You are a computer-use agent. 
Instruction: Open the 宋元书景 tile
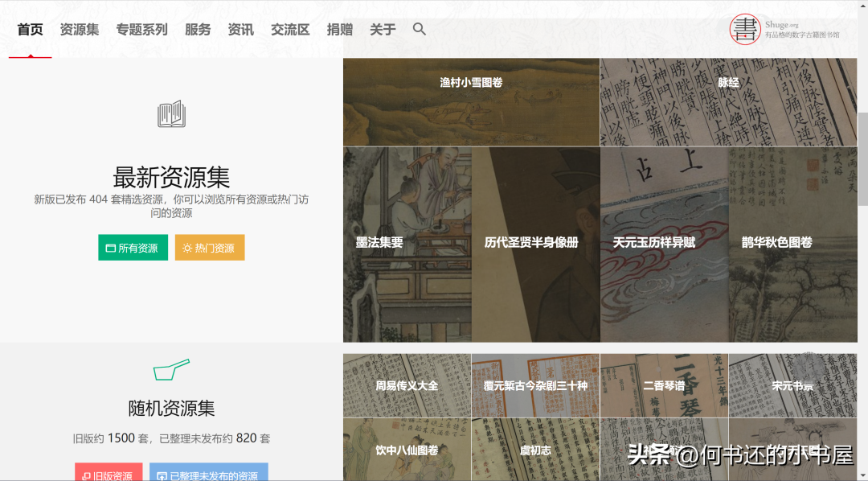tap(792, 386)
